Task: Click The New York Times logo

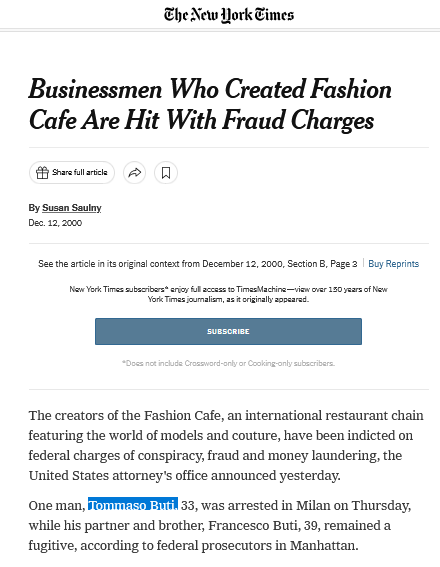Action: click(x=228, y=15)
